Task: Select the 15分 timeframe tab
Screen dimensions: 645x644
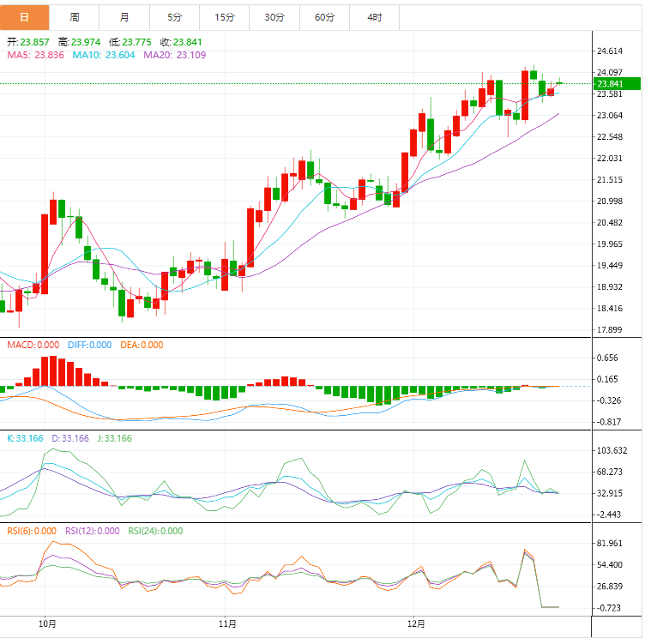Action: tap(225, 17)
